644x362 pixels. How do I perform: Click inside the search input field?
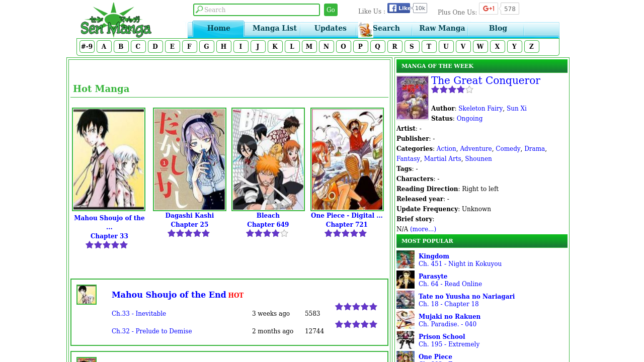coord(257,9)
